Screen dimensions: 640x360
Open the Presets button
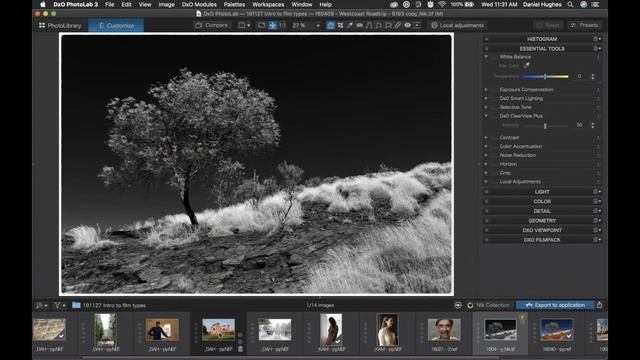584,25
